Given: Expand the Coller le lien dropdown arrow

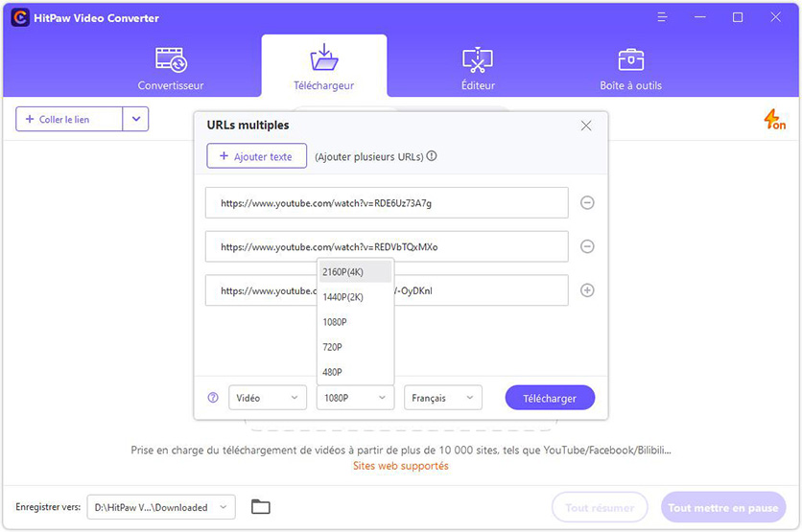Looking at the screenshot, I should pyautogui.click(x=136, y=119).
